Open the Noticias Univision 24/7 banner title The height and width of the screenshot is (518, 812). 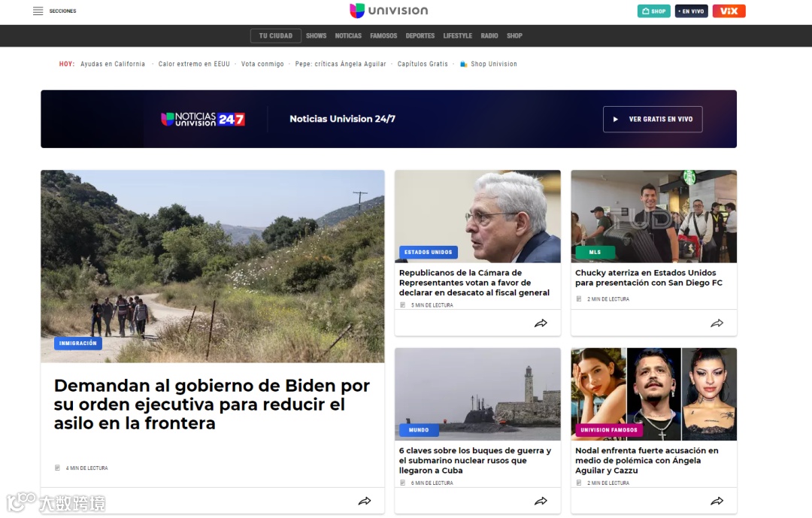[x=342, y=119]
